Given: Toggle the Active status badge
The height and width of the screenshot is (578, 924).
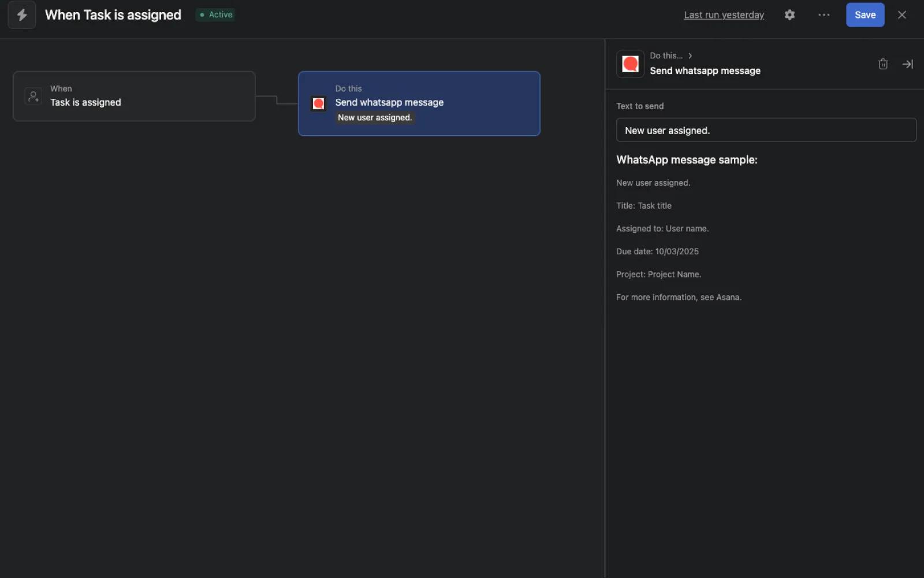Looking at the screenshot, I should point(216,15).
